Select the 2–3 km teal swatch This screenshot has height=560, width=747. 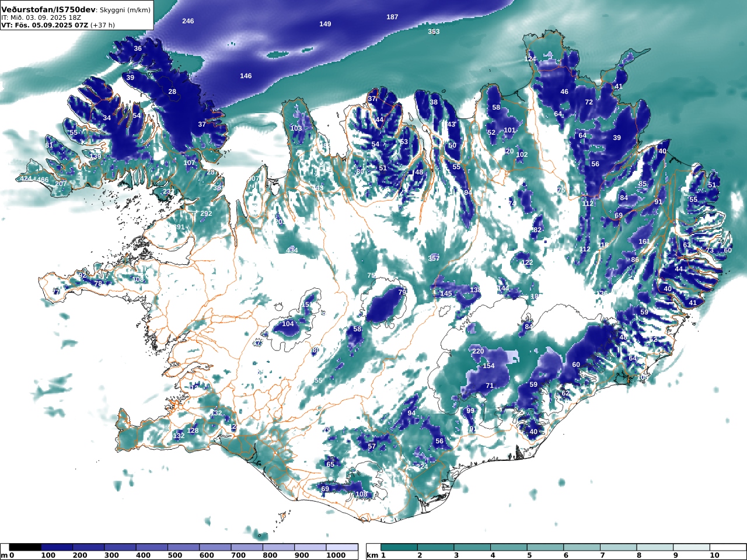[436, 547]
